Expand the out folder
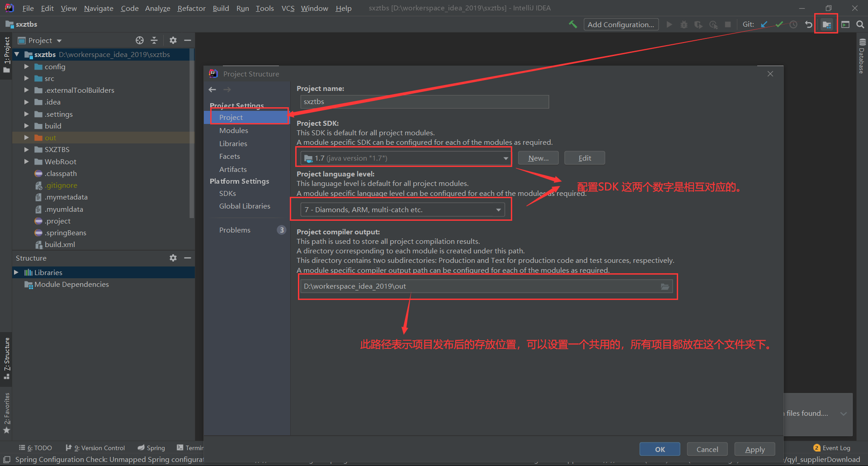This screenshot has height=466, width=868. coord(26,138)
